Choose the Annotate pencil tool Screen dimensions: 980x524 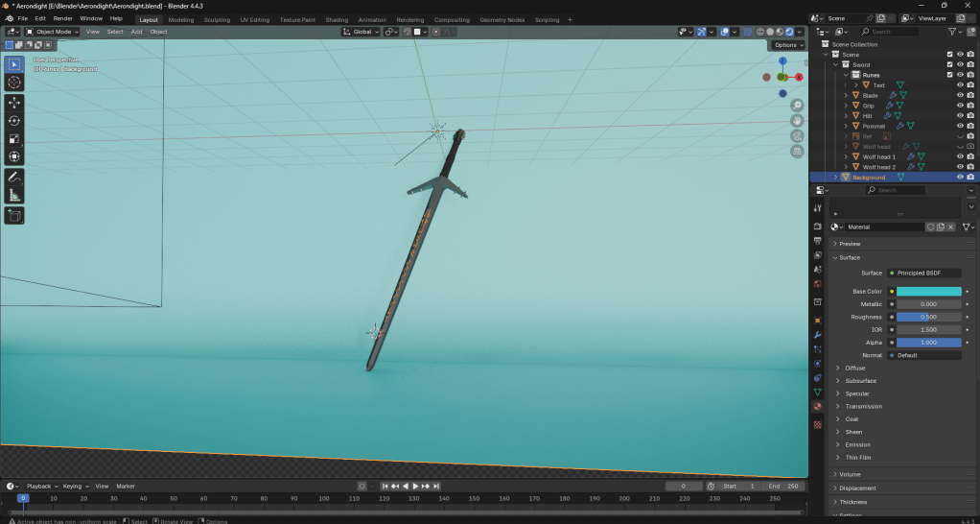tap(14, 178)
